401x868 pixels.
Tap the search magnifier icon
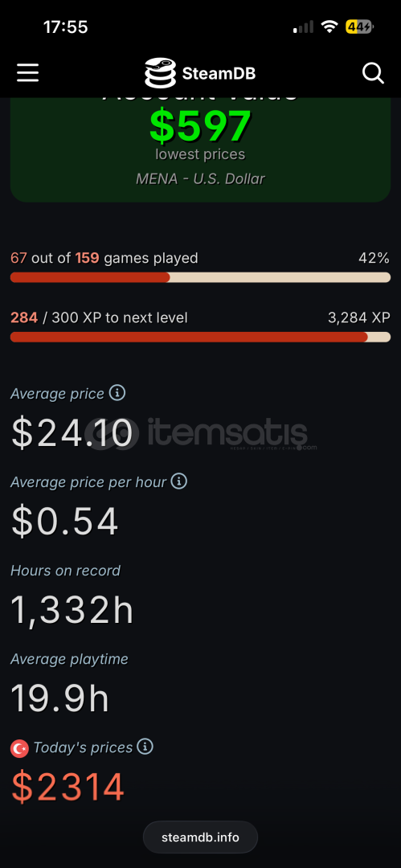[x=373, y=72]
